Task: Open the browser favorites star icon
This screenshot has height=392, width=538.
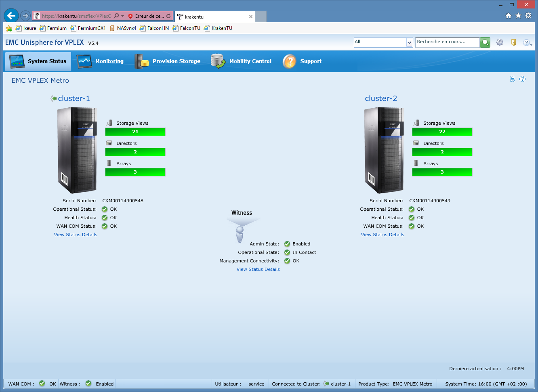Action: 518,16
